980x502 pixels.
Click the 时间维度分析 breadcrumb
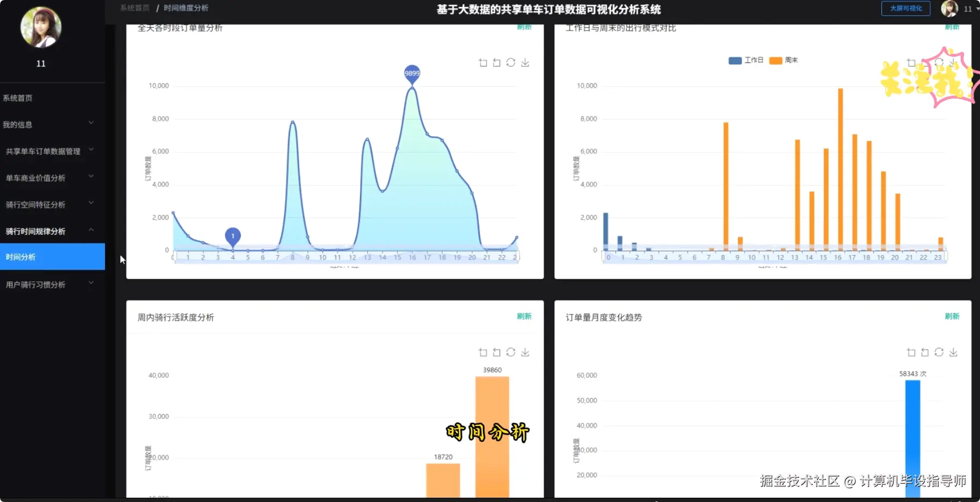coord(186,8)
